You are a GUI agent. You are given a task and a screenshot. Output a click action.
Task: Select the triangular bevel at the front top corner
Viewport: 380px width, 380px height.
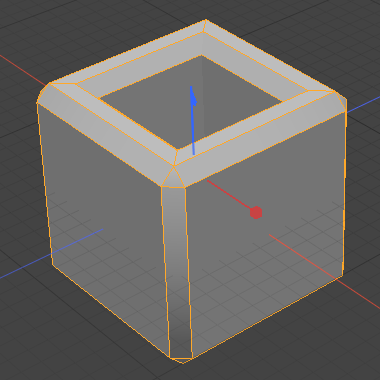click(x=173, y=178)
